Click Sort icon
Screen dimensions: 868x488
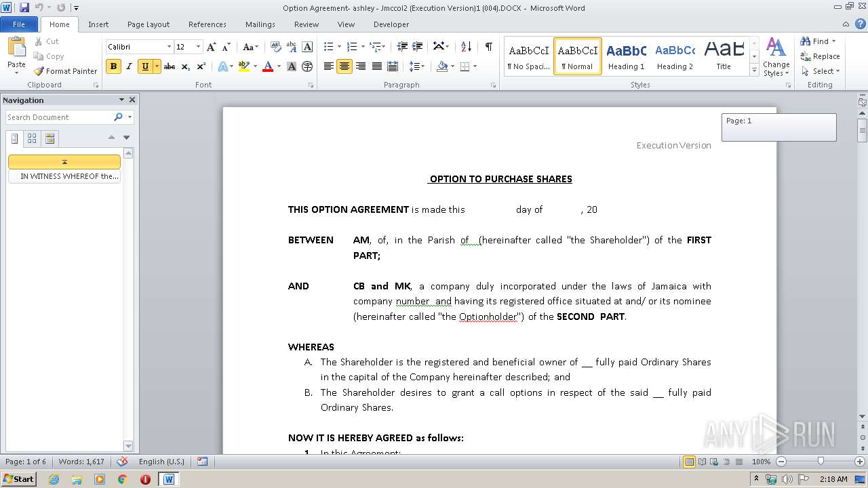[466, 47]
